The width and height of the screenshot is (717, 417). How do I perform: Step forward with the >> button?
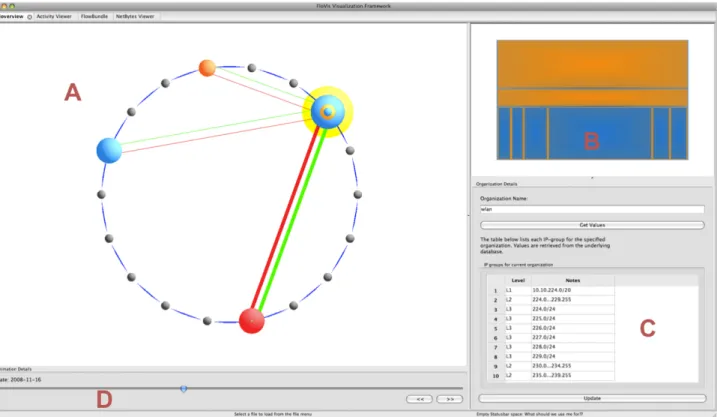(x=449, y=399)
